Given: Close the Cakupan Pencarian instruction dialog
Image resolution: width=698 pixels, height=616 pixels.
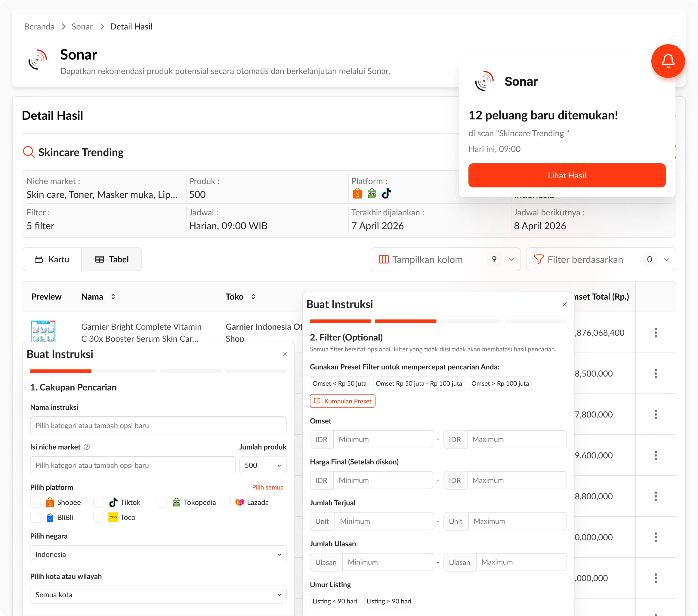Looking at the screenshot, I should click(285, 354).
